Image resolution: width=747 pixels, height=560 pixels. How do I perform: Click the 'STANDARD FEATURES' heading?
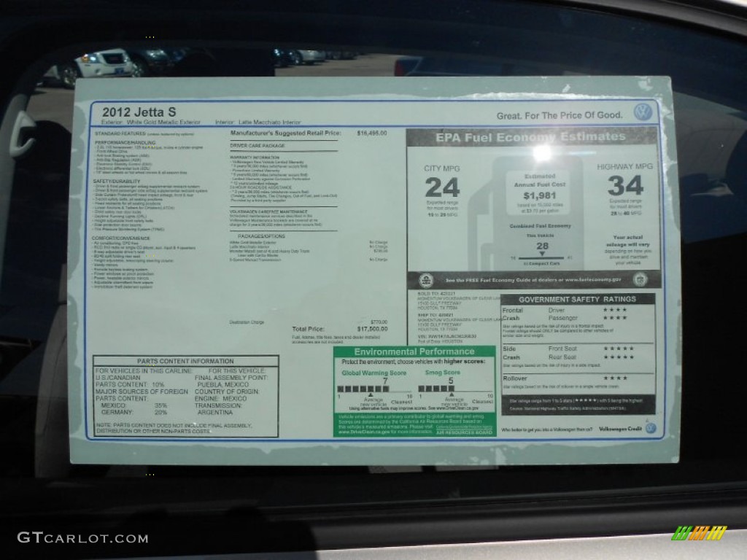pos(120,133)
